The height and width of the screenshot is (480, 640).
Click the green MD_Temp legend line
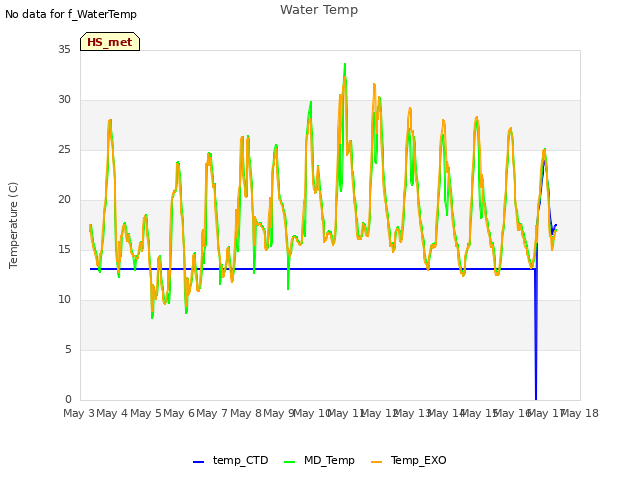click(289, 462)
